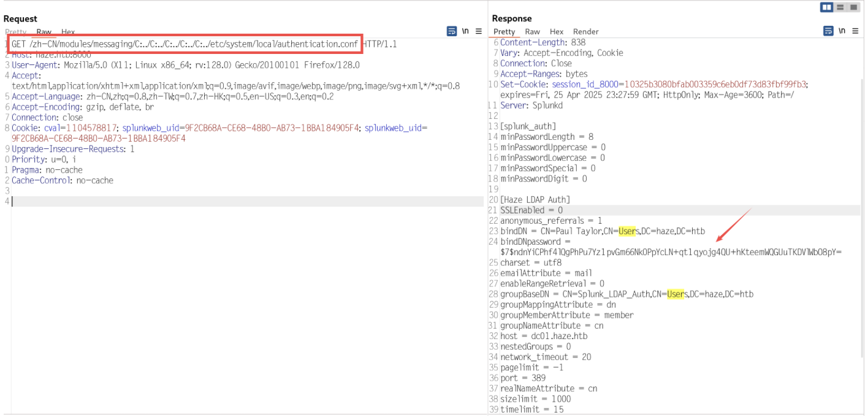Select combined single-pane layout icon
The image size is (868, 417).
tap(853, 7)
